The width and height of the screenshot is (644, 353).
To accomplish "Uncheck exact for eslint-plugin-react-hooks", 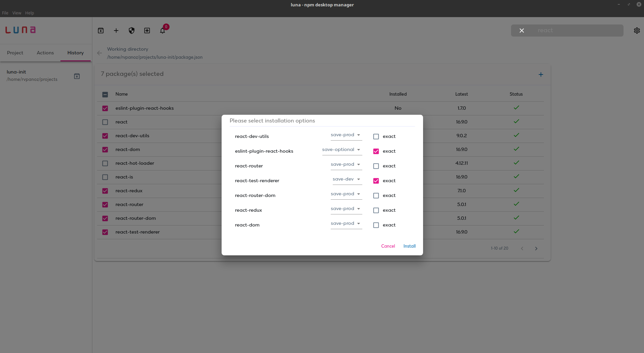I will 376,151.
